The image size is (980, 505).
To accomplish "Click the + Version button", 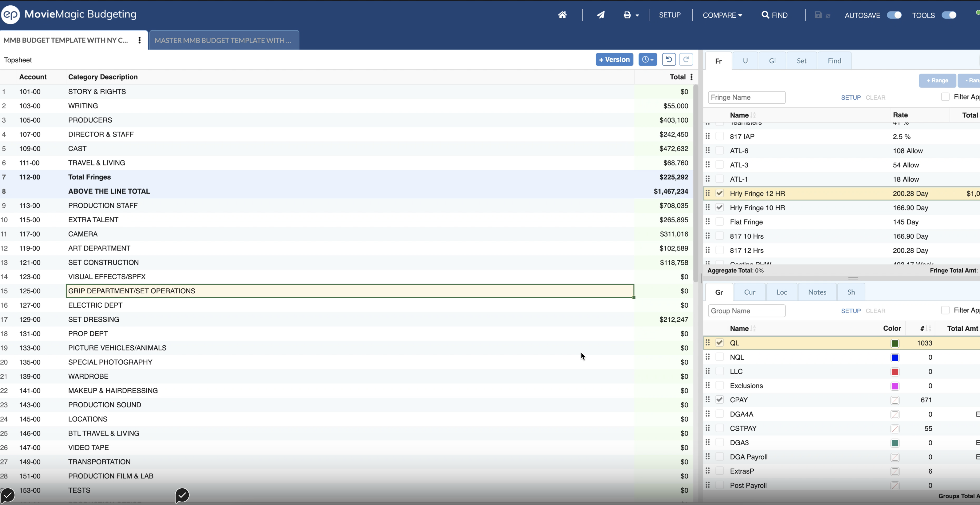I will pyautogui.click(x=614, y=59).
